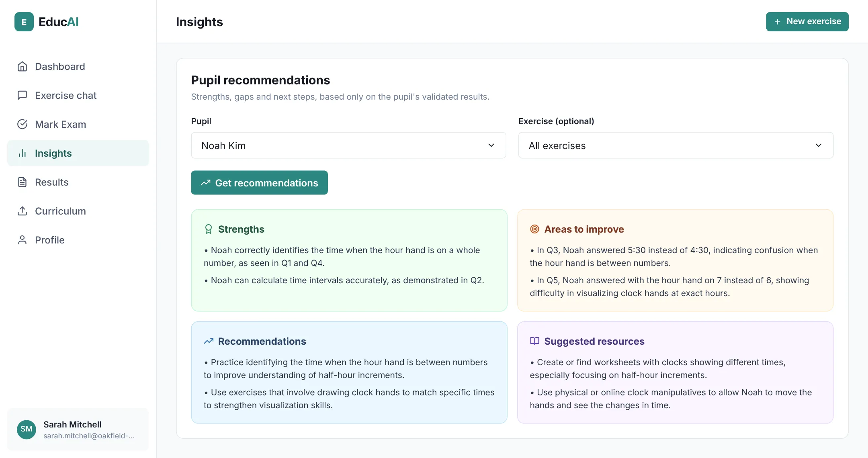Click the Areas to improve target icon
The width and height of the screenshot is (868, 458).
[x=534, y=229]
